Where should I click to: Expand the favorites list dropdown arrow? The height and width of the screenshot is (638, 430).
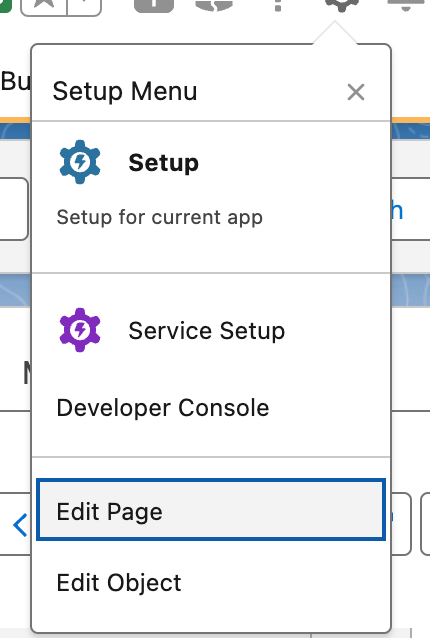(84, 5)
